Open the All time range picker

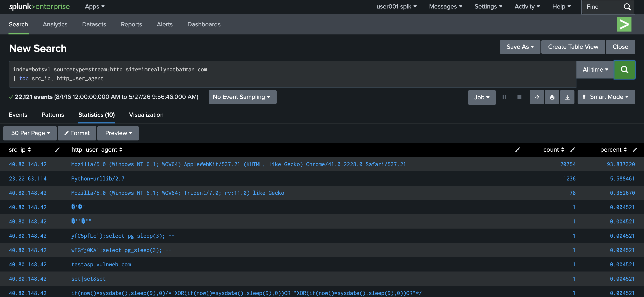(x=595, y=70)
